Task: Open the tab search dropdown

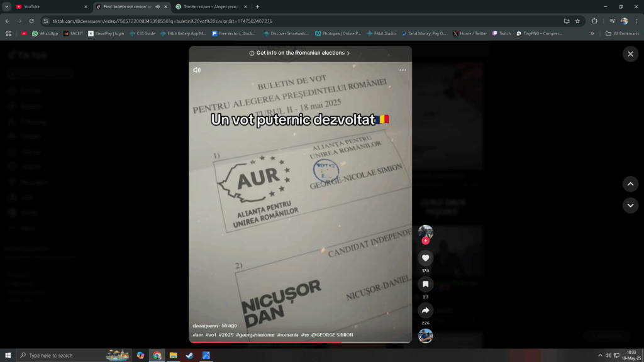Action: 6,6
